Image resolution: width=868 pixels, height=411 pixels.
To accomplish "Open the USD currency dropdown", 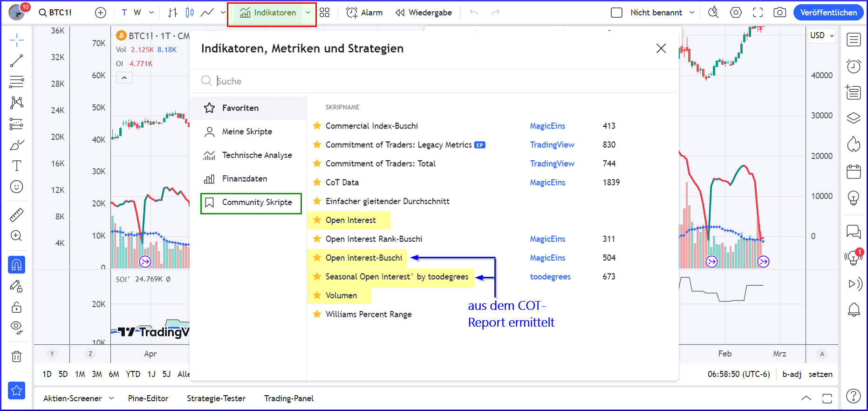I will [x=822, y=35].
